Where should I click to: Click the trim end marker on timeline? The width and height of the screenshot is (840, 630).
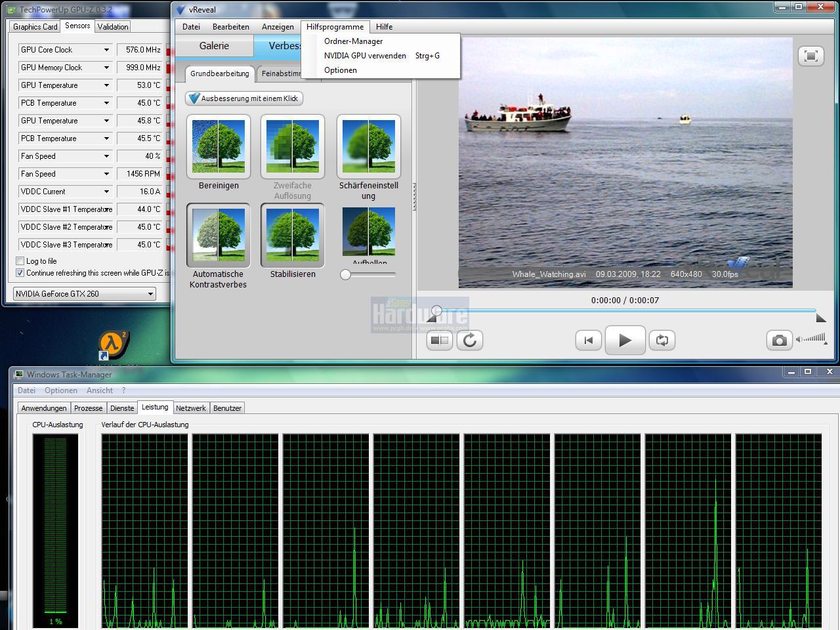click(x=820, y=318)
